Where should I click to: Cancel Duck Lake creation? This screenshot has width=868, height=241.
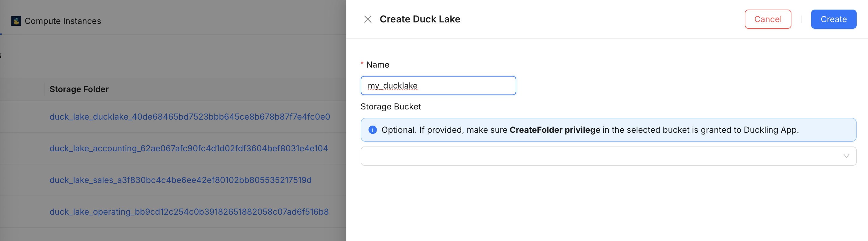tap(768, 19)
